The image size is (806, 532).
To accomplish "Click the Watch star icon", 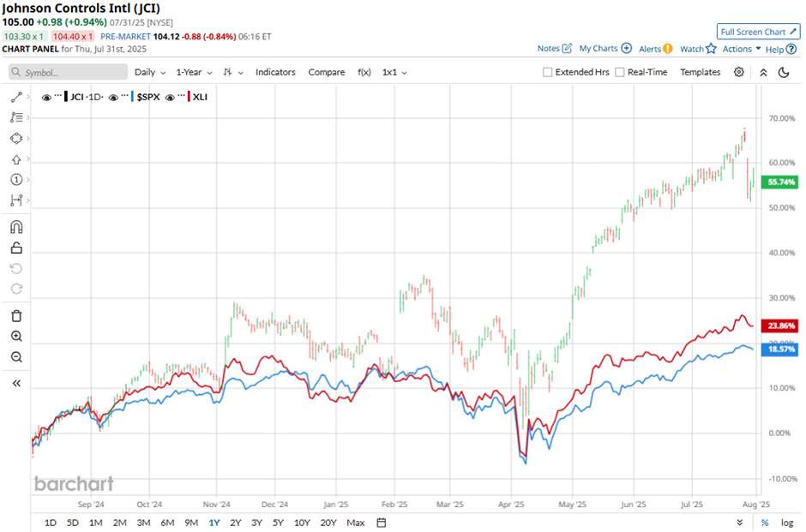I will point(711,48).
